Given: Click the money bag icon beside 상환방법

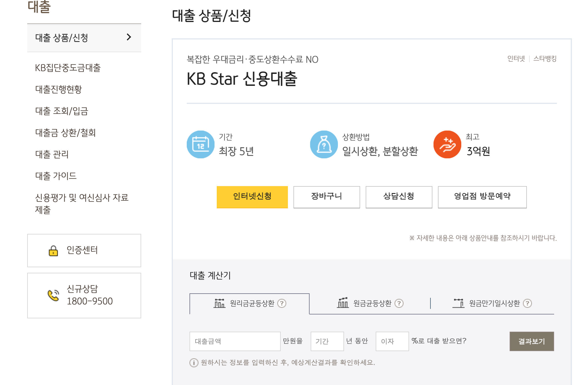Looking at the screenshot, I should pos(324,144).
